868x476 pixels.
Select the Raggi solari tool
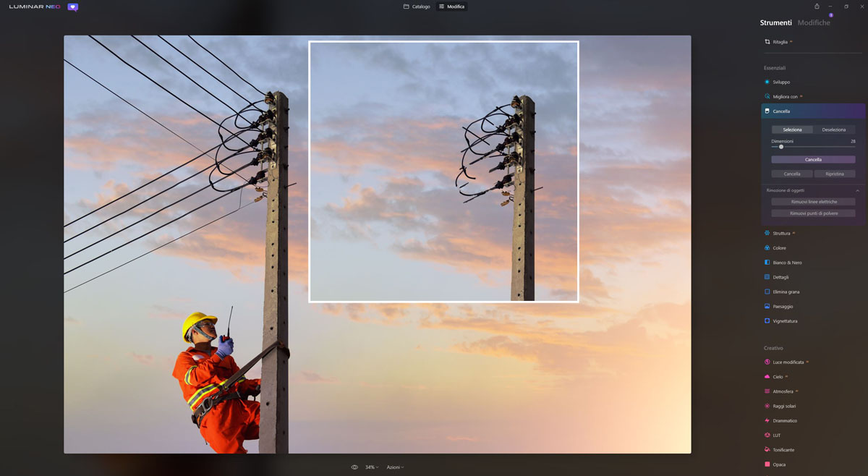pos(783,406)
